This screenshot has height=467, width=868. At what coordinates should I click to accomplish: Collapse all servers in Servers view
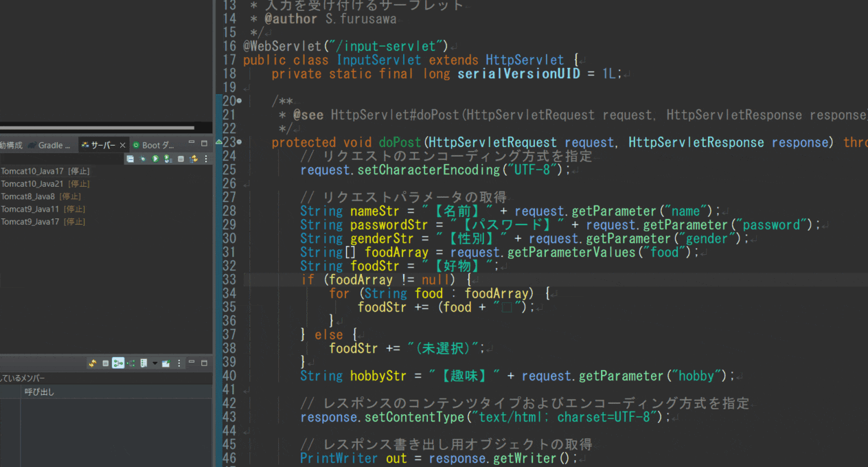point(130,159)
